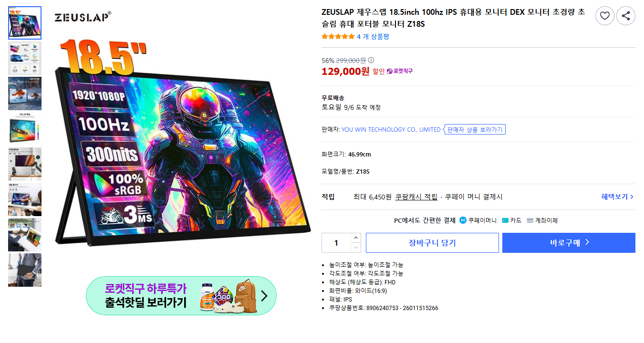Select the 카드 payment icon
Screen dimensions: 644x343
(x=505, y=220)
